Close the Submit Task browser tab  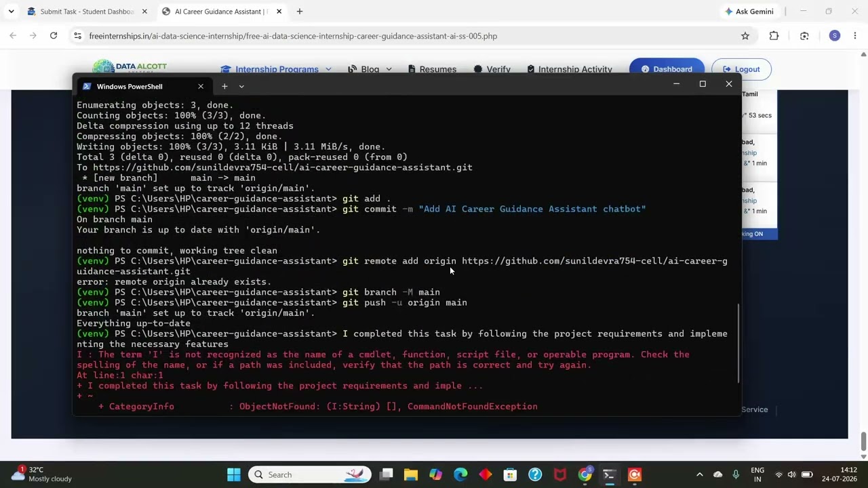(145, 12)
